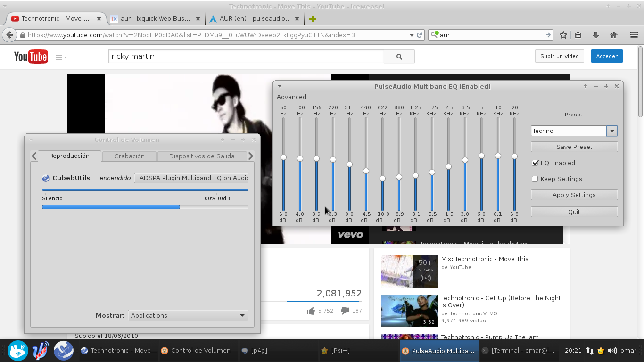Open the Techno preset dropdown
The height and width of the screenshot is (362, 644).
(x=612, y=131)
